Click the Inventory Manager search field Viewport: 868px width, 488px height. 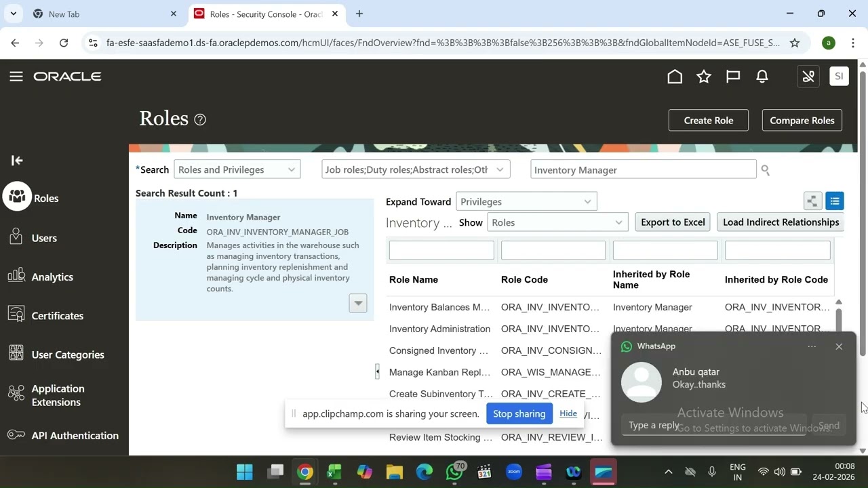tap(643, 169)
